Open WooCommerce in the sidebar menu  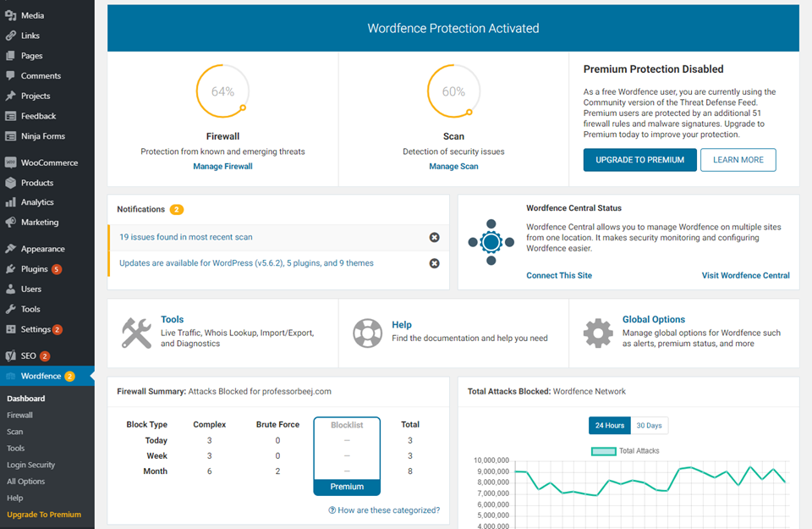point(48,163)
